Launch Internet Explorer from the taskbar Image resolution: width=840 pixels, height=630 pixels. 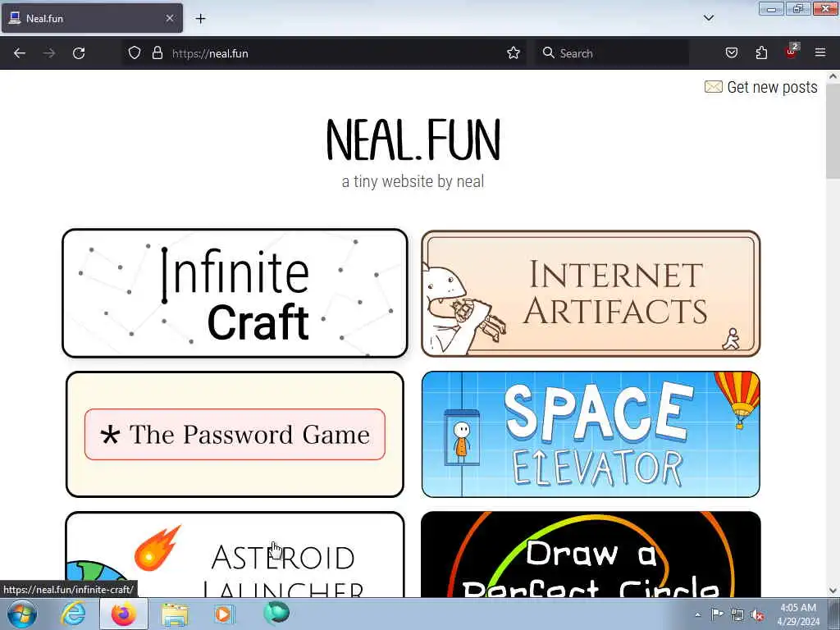[73, 614]
